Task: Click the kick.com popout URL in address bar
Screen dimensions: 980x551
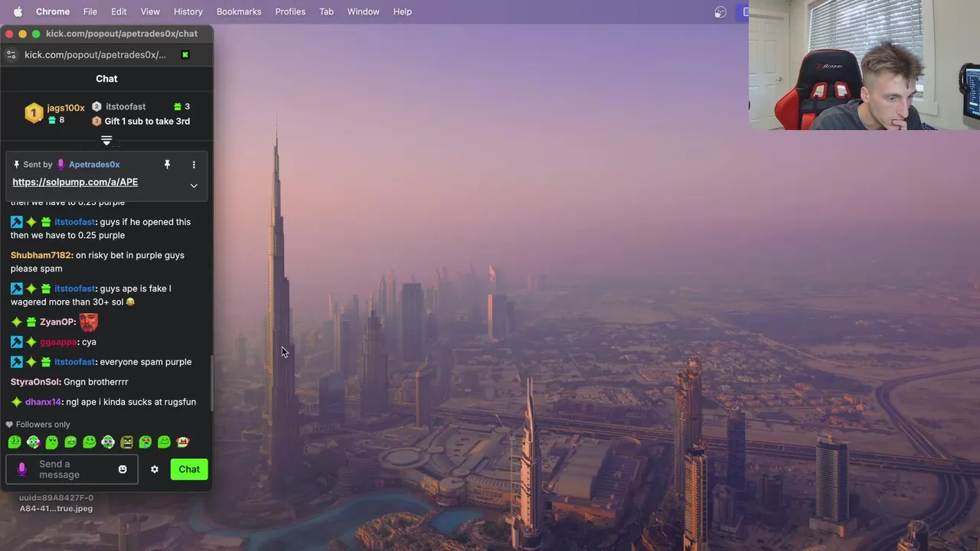Action: (x=95, y=54)
